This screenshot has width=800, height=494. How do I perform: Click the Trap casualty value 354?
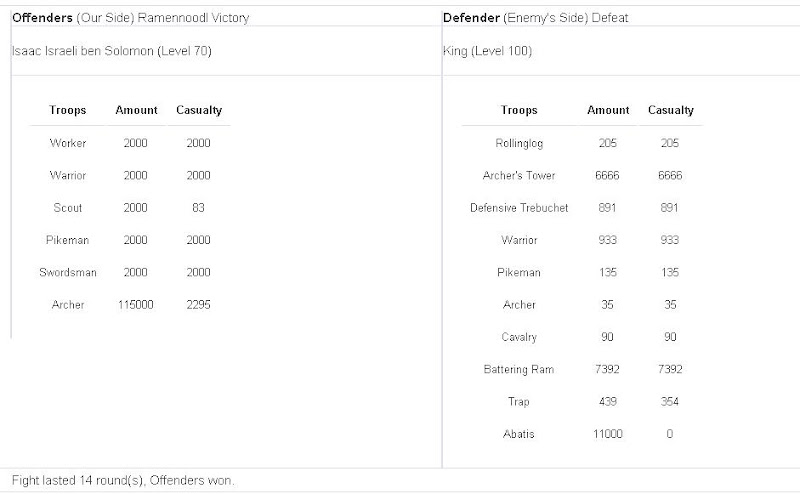point(670,402)
